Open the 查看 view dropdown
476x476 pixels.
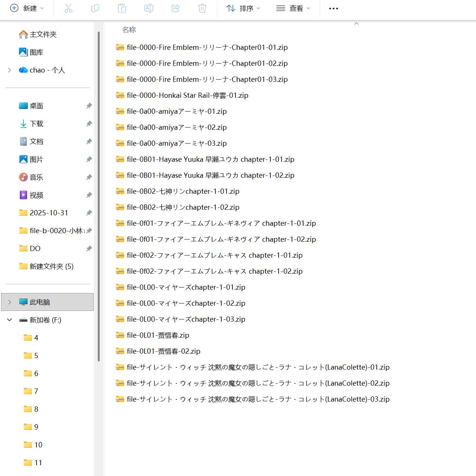click(293, 8)
